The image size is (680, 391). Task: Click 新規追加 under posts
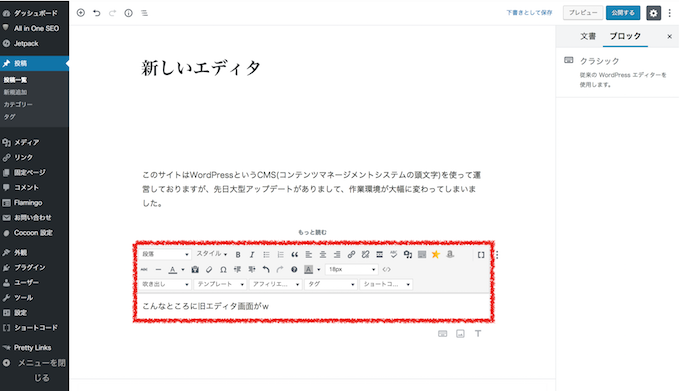[x=16, y=92]
